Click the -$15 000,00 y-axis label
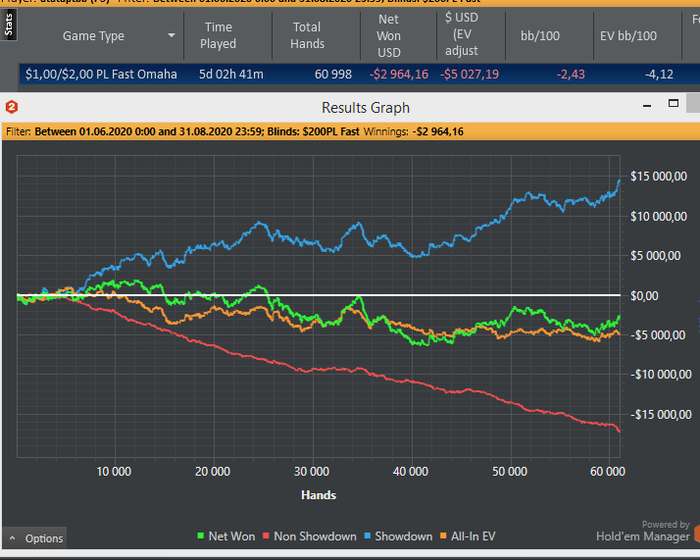This screenshot has height=560, width=700. tap(661, 415)
